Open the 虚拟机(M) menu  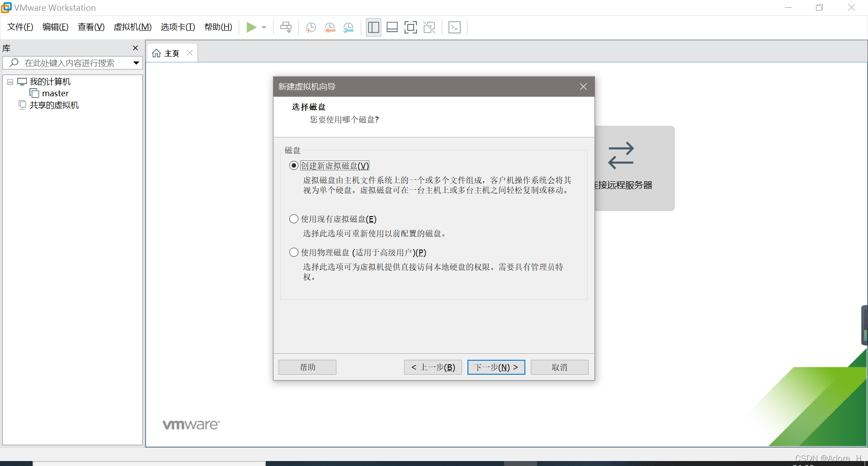coord(132,27)
